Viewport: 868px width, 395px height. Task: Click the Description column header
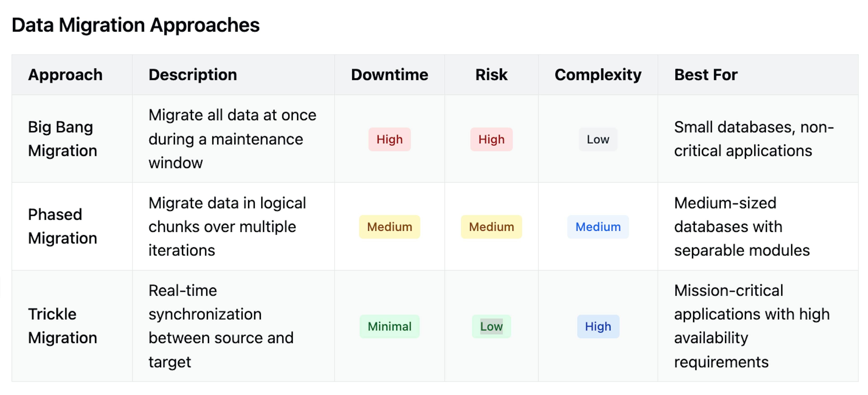tap(192, 75)
